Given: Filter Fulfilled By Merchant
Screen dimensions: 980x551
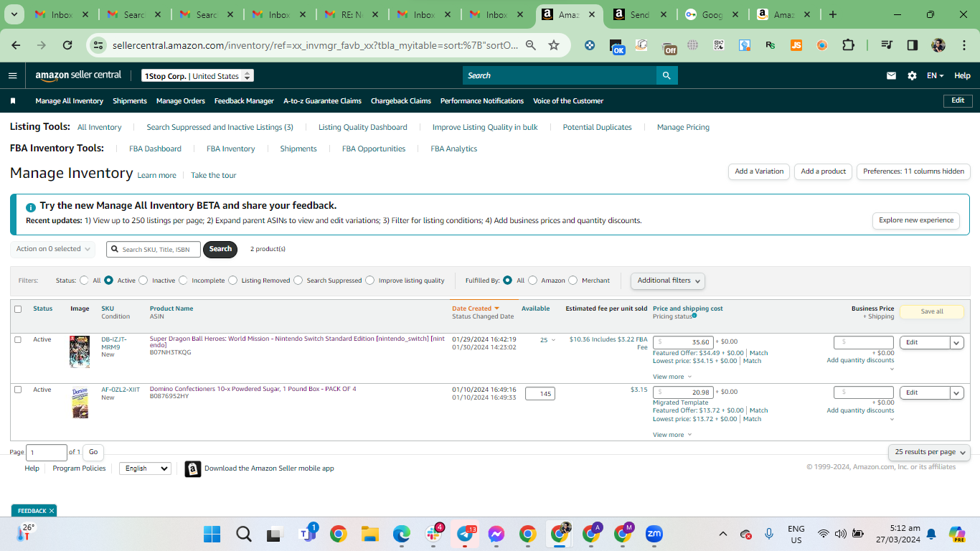Looking at the screenshot, I should point(573,281).
